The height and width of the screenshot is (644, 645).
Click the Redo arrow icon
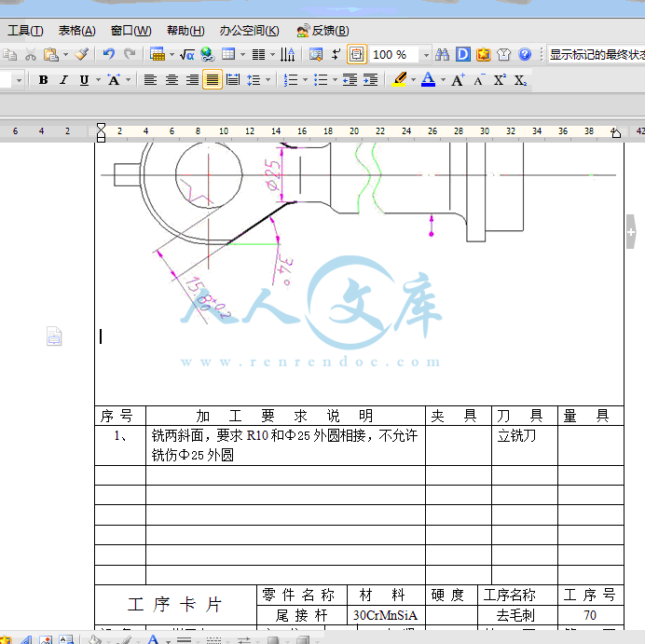click(x=130, y=54)
